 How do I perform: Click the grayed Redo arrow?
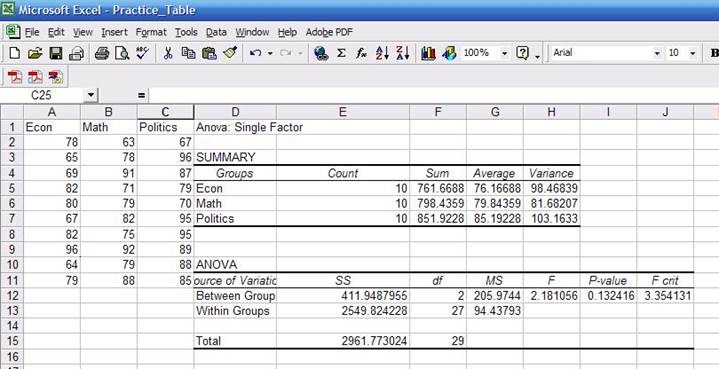(x=285, y=53)
